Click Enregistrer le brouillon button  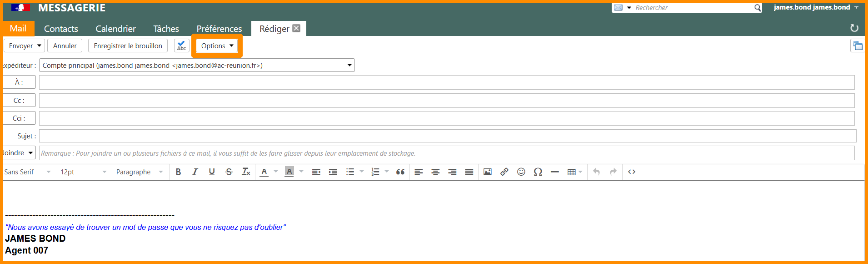click(x=128, y=46)
